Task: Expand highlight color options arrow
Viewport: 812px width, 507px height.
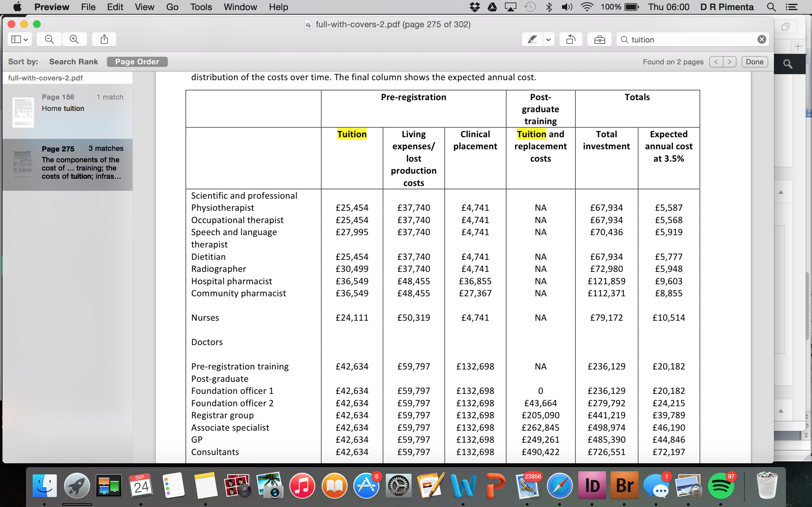Action: tap(548, 40)
